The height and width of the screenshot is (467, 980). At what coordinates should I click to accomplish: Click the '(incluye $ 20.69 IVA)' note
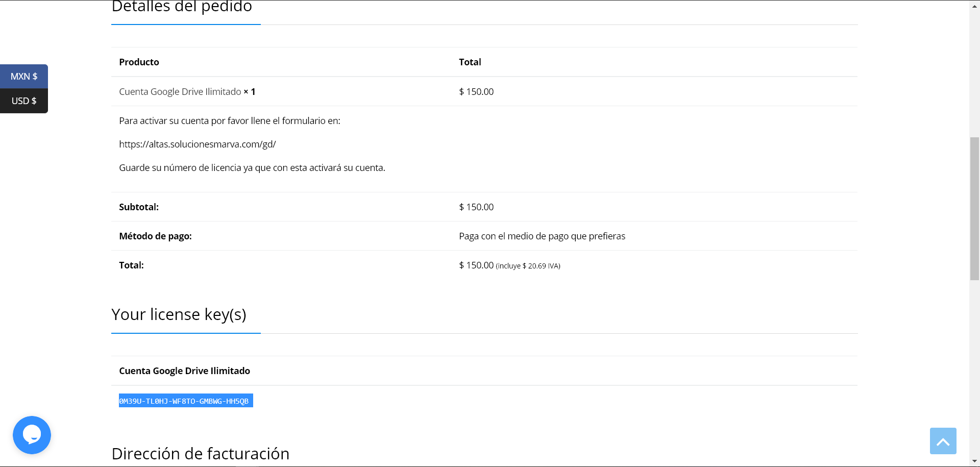click(528, 266)
